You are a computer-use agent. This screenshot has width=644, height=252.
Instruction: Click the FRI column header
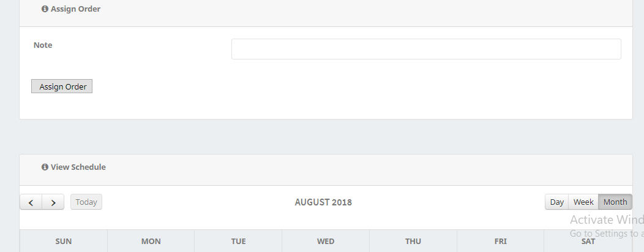click(x=500, y=242)
